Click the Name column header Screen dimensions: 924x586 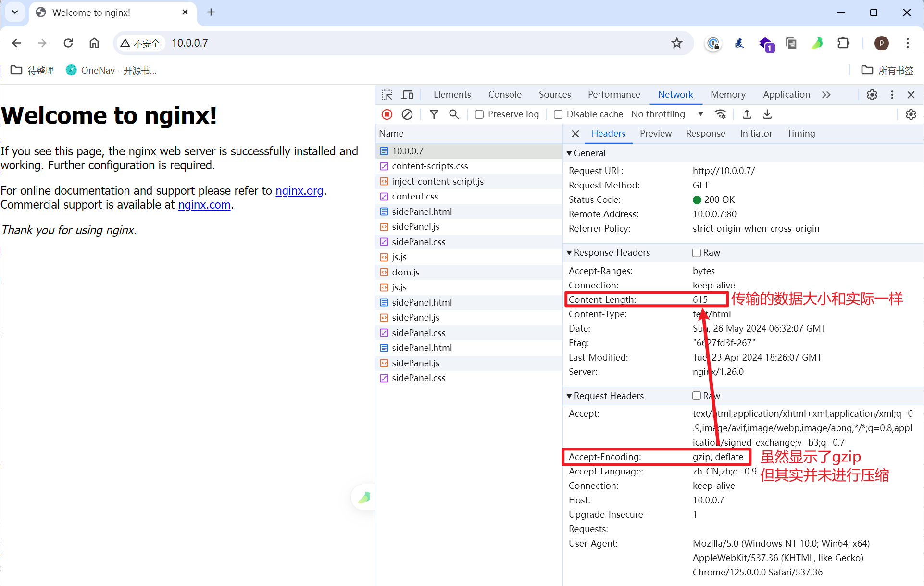point(469,134)
